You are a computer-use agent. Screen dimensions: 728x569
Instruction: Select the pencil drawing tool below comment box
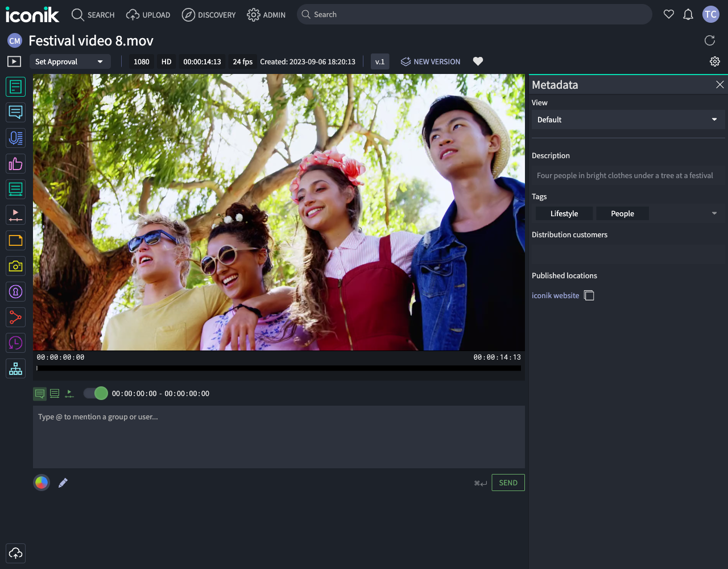point(63,483)
